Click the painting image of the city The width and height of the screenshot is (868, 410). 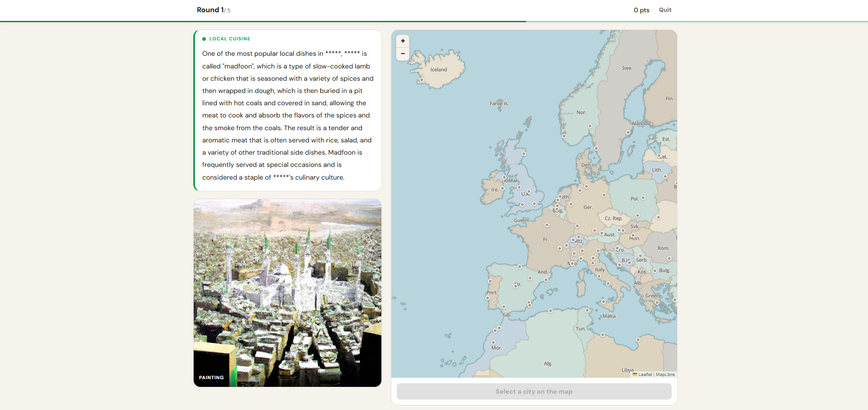click(288, 293)
